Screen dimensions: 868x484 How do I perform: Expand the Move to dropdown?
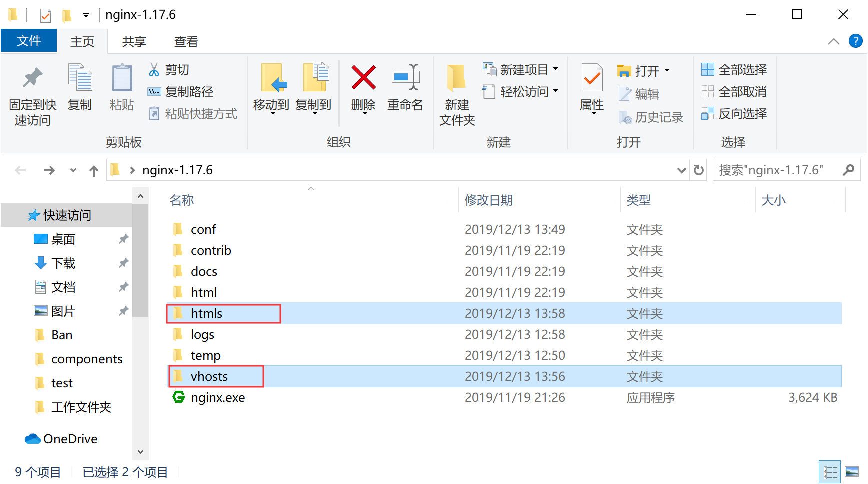click(272, 114)
